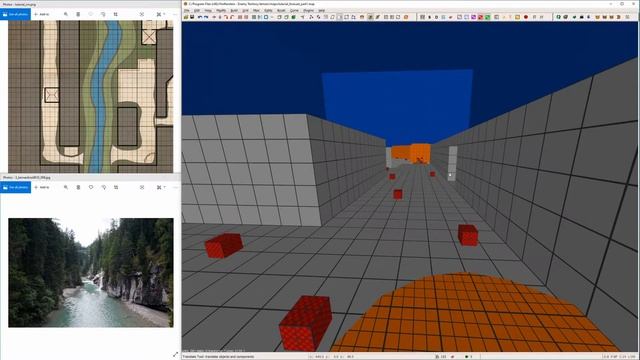The width and height of the screenshot is (640, 360).
Task: Click the crop icon in the river photo window
Action: click(116, 187)
